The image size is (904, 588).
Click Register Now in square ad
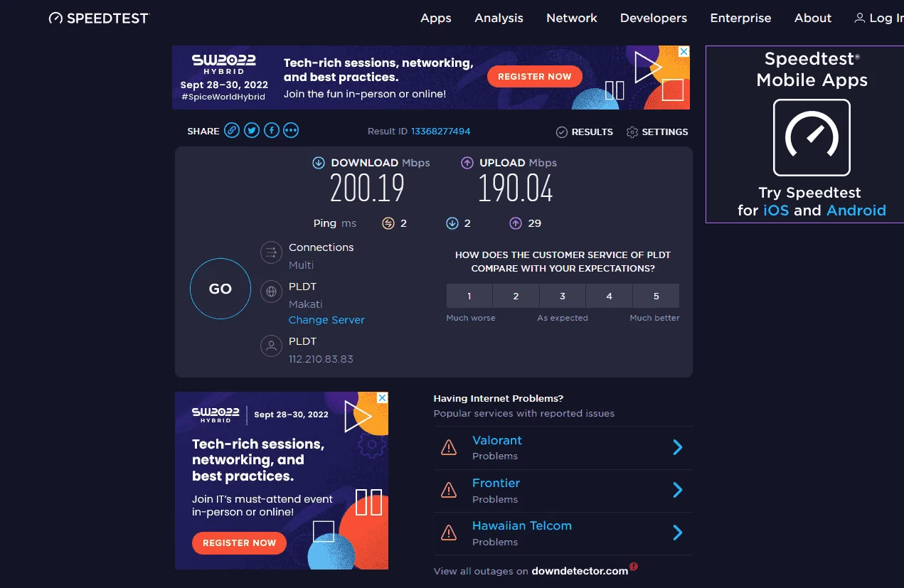(239, 543)
